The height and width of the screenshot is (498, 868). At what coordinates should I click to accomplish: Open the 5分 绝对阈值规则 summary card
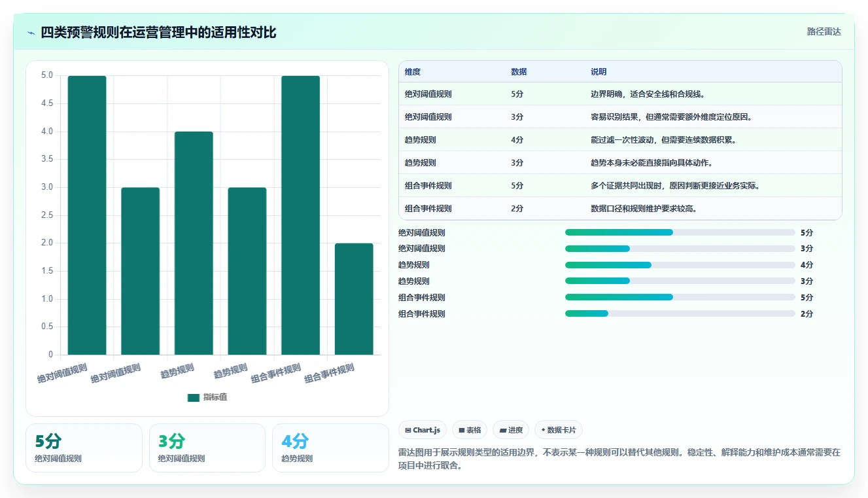[84, 448]
